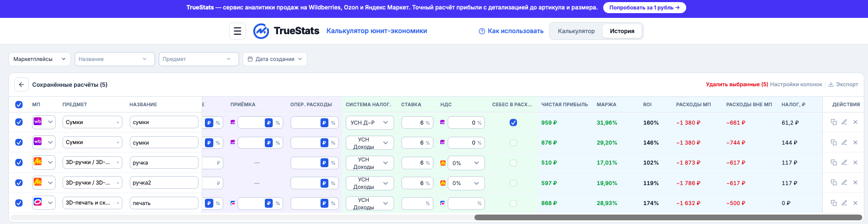Edit the row with 876 ₽ profit
Image resolution: width=868 pixels, height=224 pixels.
pyautogui.click(x=844, y=142)
